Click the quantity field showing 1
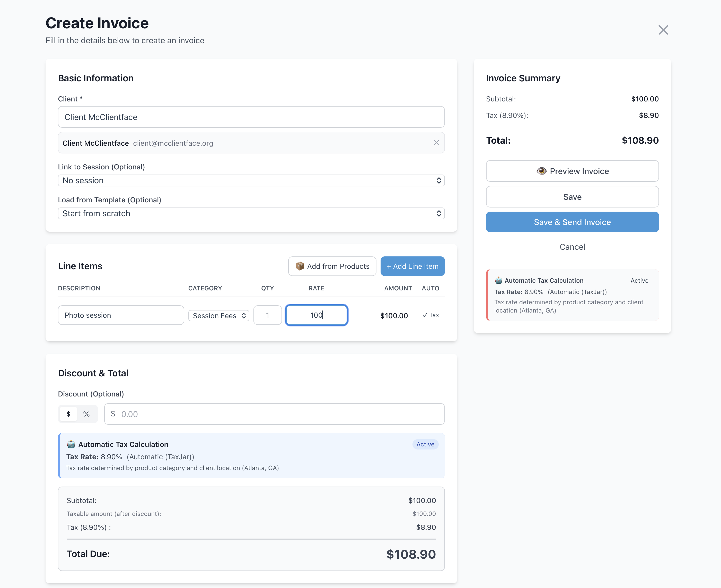 (x=267, y=315)
